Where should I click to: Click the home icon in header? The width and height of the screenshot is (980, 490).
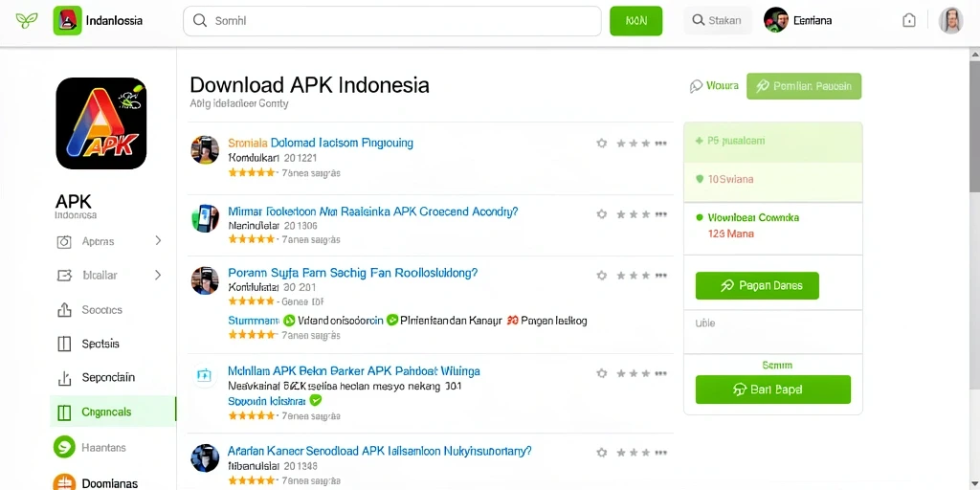pos(909,21)
